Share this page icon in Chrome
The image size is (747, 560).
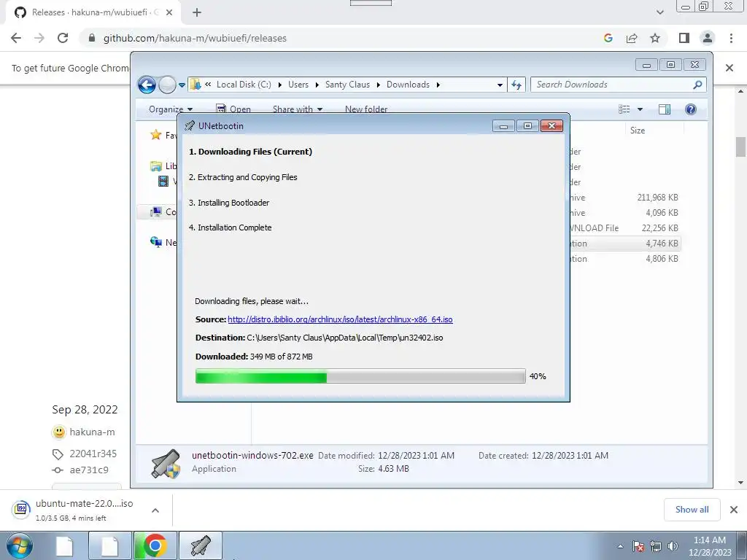coord(632,38)
